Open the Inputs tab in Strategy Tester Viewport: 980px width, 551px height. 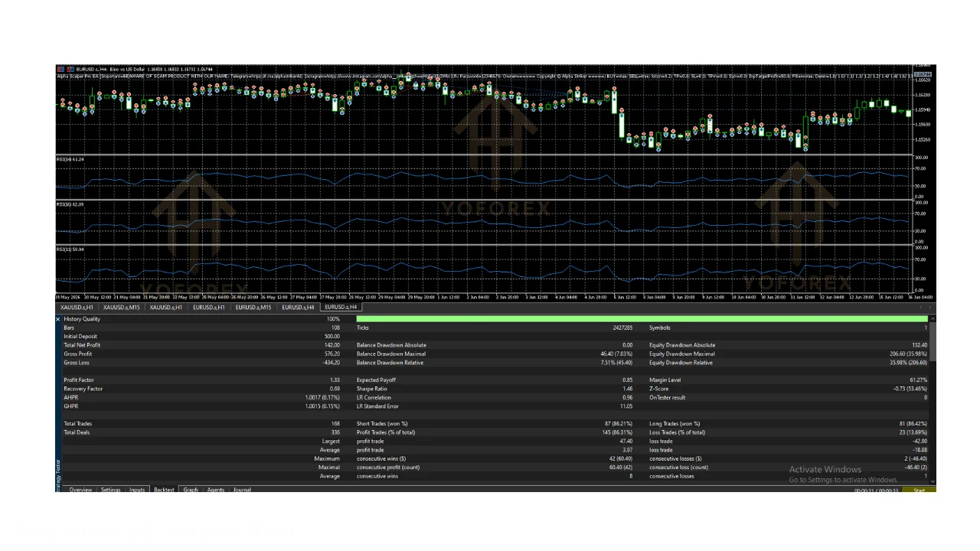(137, 490)
